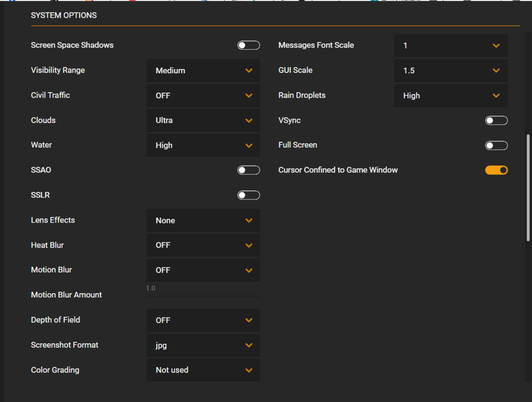Screen dimensions: 532x402
Task: Turn on the SSAO switch
Action: [x=248, y=170]
